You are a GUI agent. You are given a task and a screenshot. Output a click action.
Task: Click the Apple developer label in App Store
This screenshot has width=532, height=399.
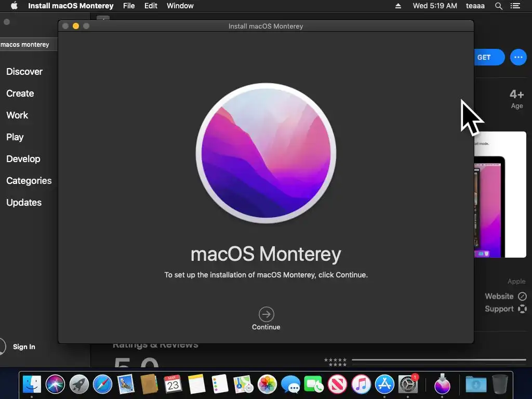pyautogui.click(x=516, y=281)
